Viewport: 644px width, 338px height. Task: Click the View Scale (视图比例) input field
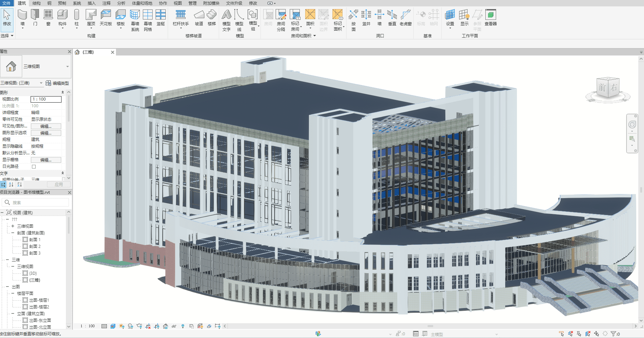(46, 99)
